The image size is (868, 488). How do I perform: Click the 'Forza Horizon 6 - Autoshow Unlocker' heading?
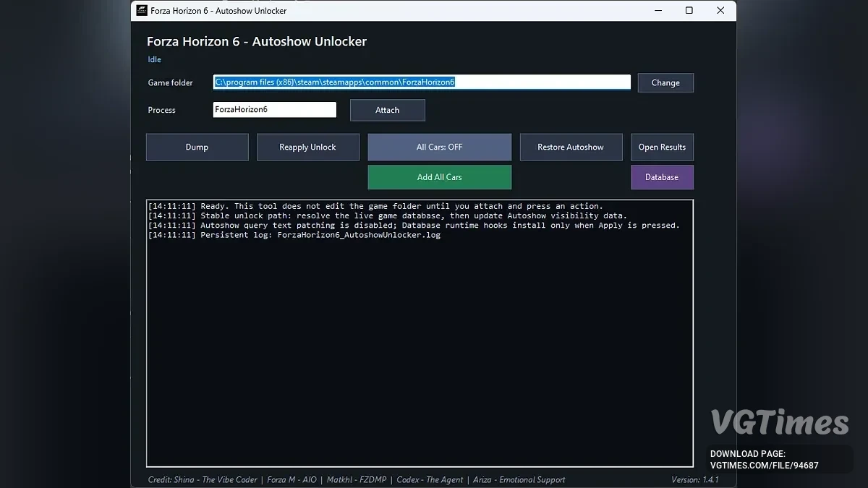257,41
